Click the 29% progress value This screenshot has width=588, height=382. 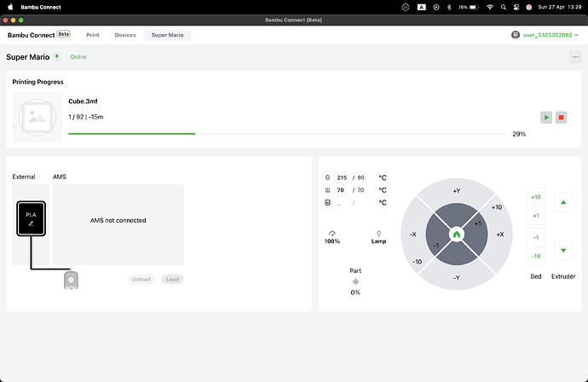pos(519,134)
